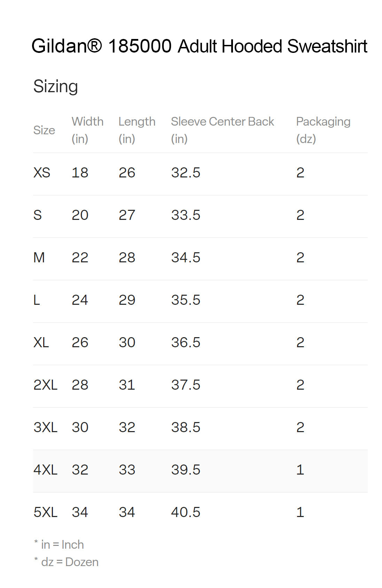The image size is (382, 588).
Task: Click the Width (in) column header
Action: 87,130
